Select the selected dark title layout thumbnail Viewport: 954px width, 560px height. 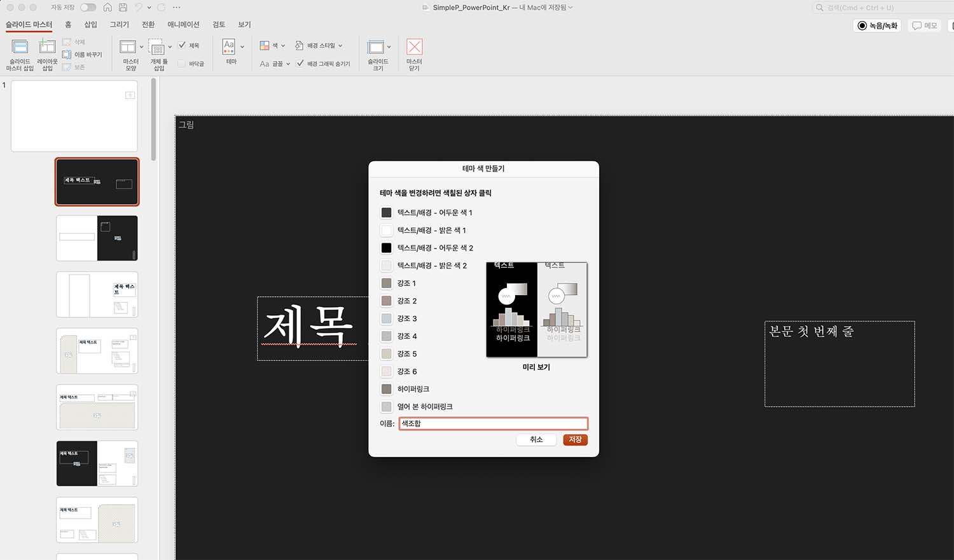[97, 182]
